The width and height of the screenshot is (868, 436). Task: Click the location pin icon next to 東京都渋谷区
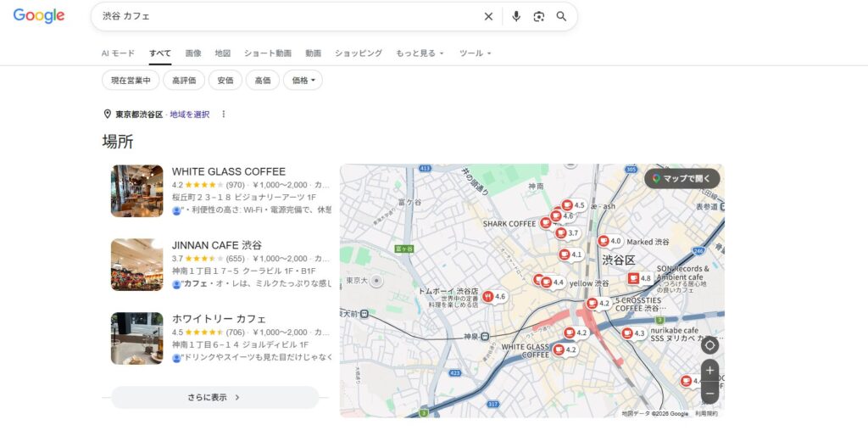coord(108,115)
